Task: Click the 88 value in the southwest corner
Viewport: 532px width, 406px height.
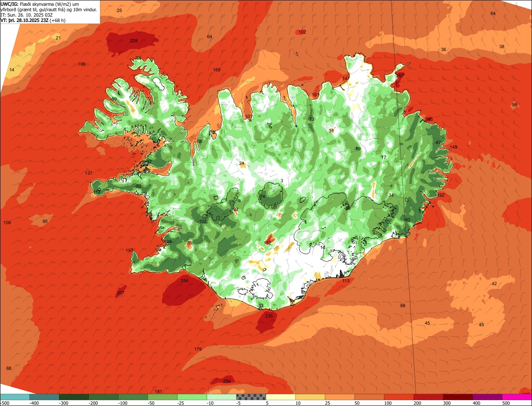Action: 9,368
